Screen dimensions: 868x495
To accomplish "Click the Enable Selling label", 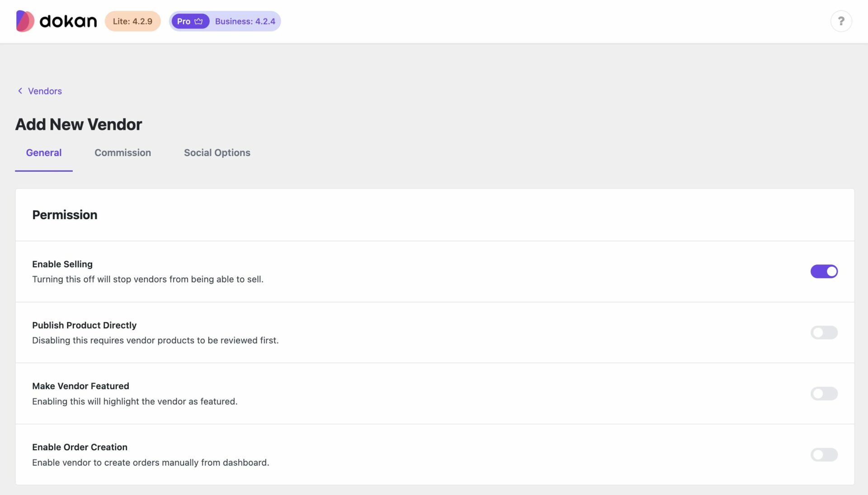I will (62, 264).
